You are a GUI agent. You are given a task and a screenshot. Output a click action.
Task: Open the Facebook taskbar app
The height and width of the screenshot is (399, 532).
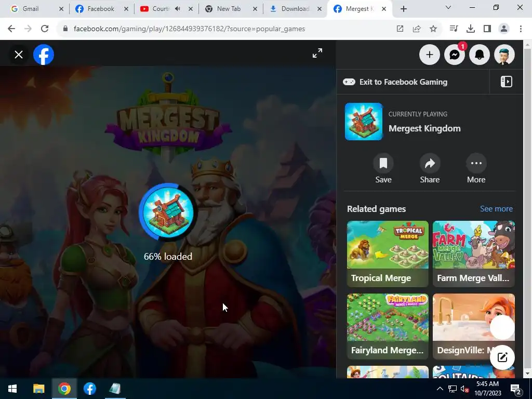[x=89, y=389]
